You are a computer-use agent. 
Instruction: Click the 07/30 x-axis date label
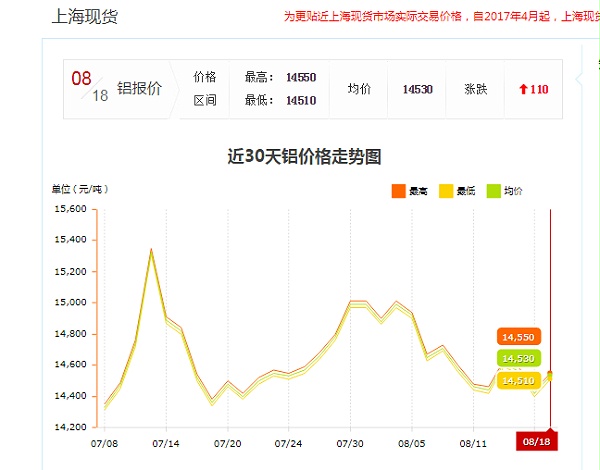(x=350, y=444)
